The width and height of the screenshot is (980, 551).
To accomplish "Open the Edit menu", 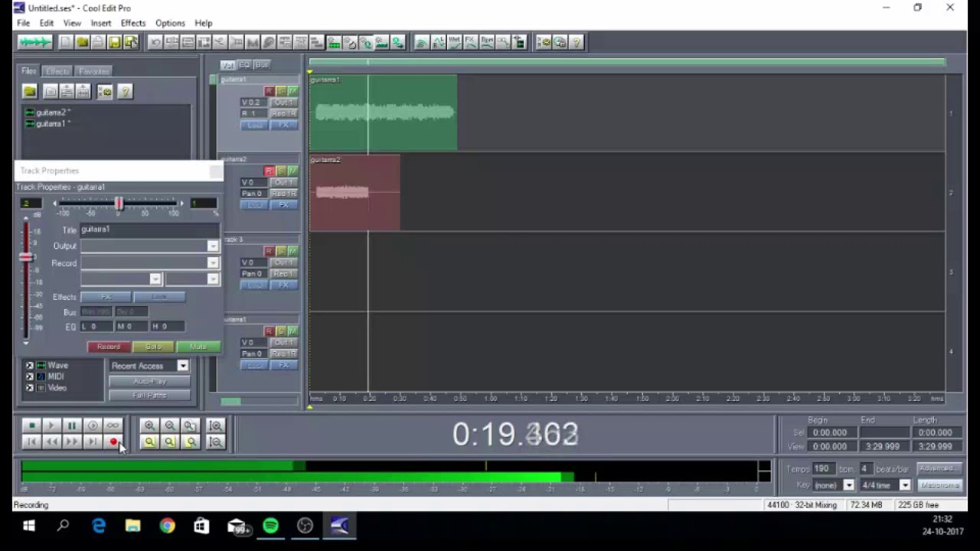I will (x=47, y=23).
